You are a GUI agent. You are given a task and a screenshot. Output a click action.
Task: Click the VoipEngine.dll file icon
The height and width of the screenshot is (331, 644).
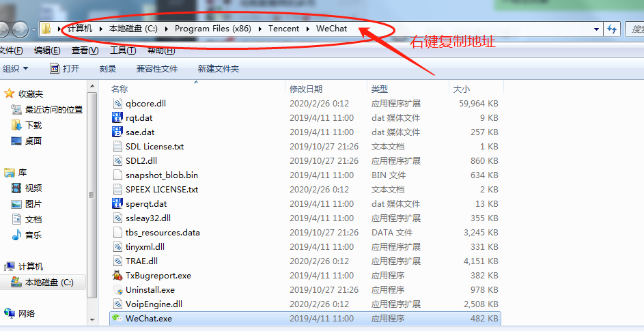point(117,304)
